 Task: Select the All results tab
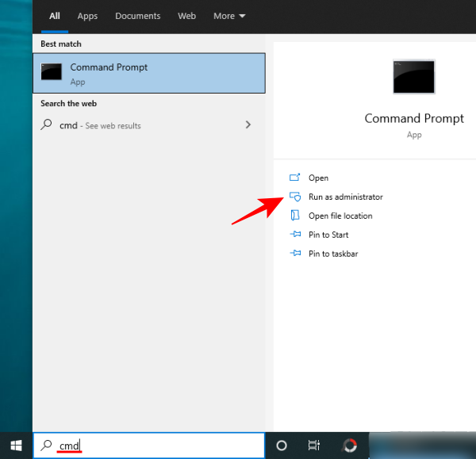point(55,16)
